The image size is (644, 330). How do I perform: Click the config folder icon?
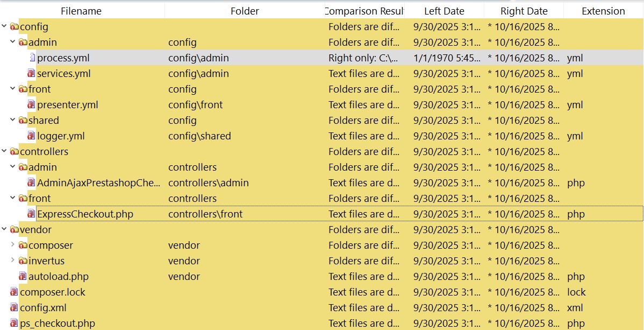pyautogui.click(x=15, y=27)
